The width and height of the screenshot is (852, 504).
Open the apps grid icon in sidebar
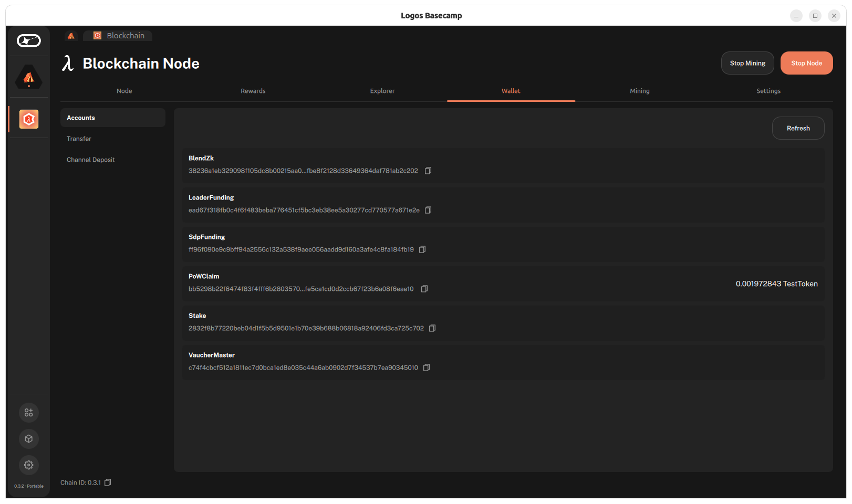pyautogui.click(x=29, y=413)
